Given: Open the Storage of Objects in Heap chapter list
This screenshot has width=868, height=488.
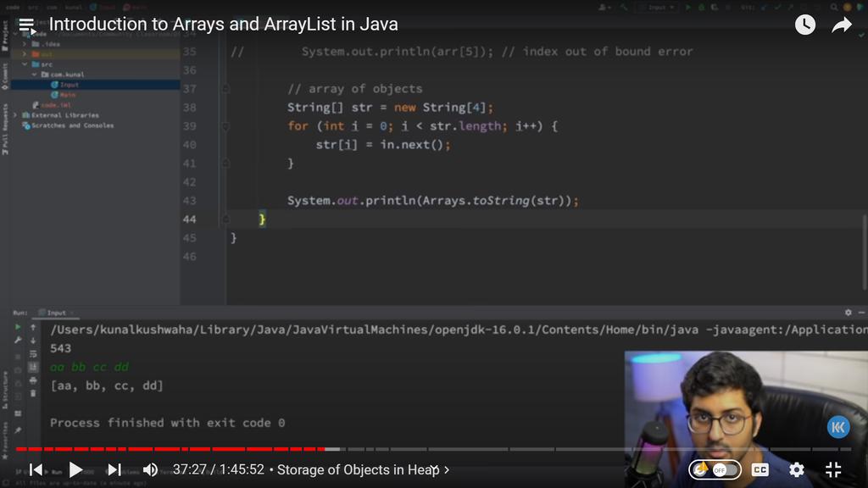Looking at the screenshot, I should [x=363, y=469].
